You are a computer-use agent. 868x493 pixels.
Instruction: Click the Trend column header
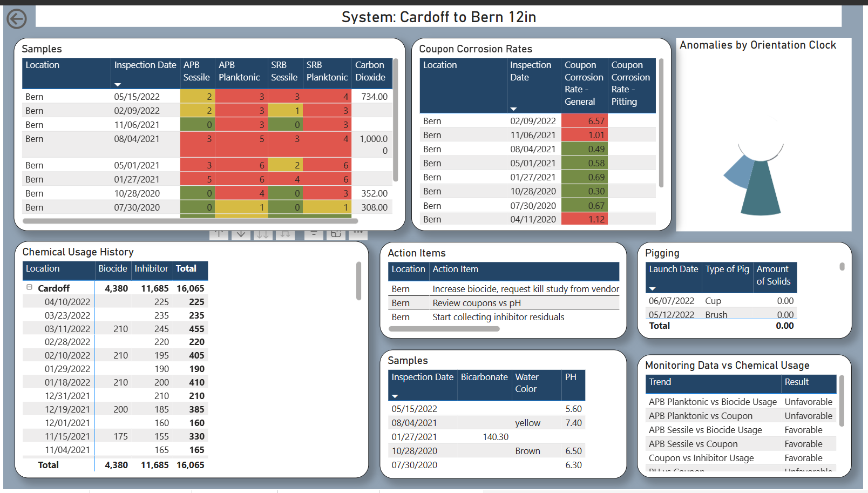[x=660, y=382]
